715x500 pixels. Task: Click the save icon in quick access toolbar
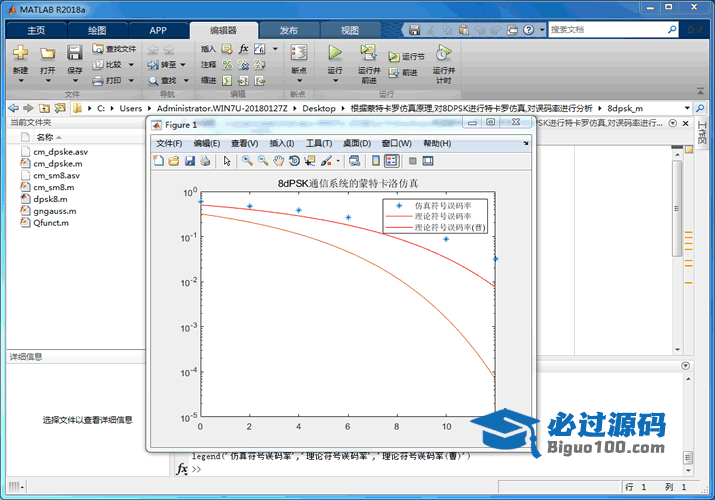point(414,30)
